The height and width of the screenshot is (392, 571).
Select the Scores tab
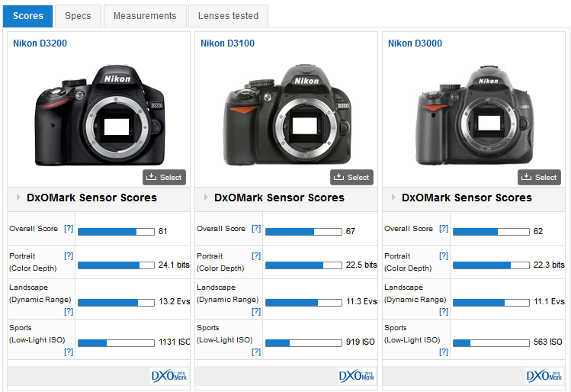[x=28, y=15]
